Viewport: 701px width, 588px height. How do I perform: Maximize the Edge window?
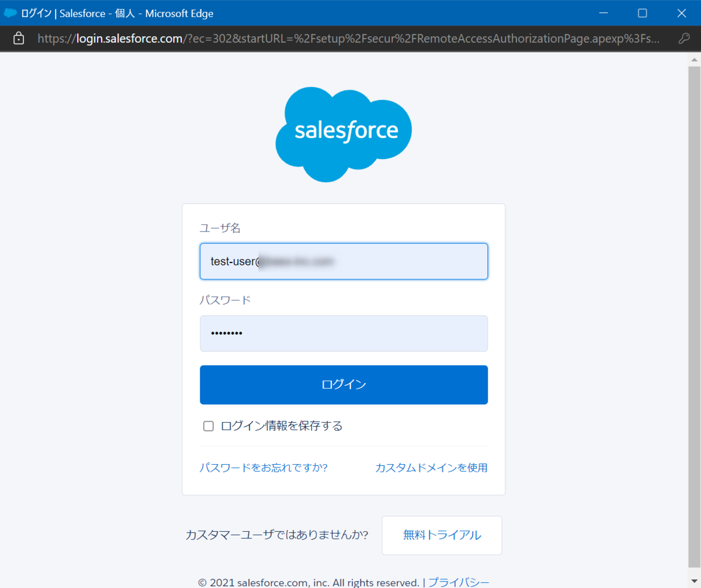[x=642, y=13]
